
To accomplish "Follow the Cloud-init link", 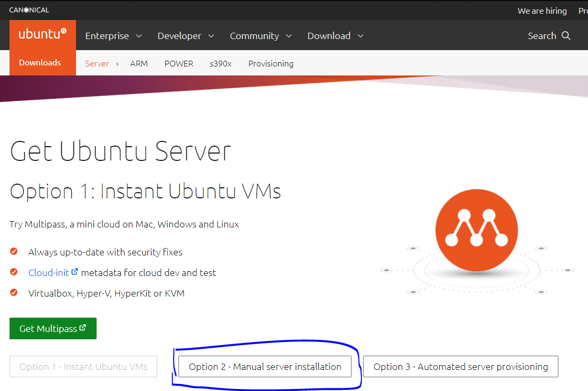I will pos(49,272).
